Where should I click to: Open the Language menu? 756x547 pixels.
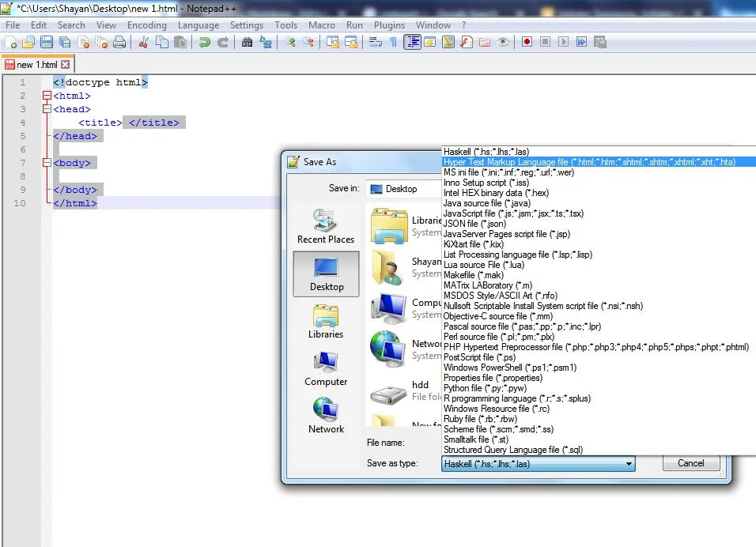click(x=198, y=25)
